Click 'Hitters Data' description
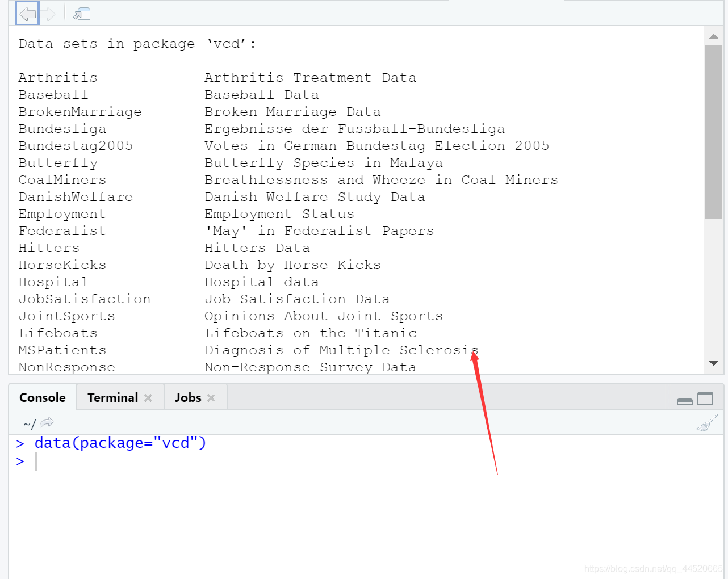The height and width of the screenshot is (579, 728). tap(257, 248)
